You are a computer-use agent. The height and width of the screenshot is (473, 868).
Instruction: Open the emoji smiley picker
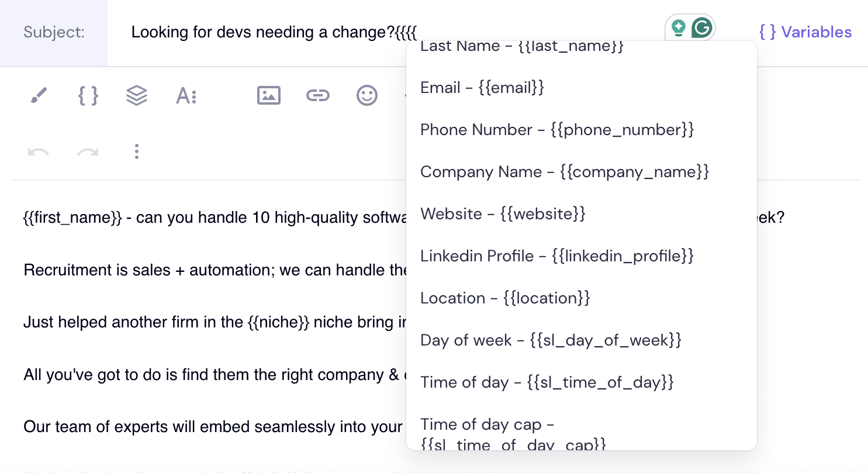[x=367, y=95]
